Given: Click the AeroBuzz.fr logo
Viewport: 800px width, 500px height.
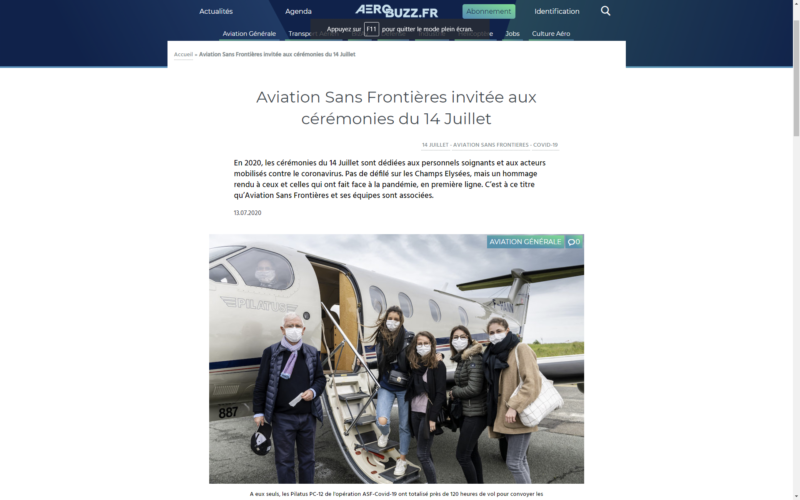Looking at the screenshot, I should (396, 11).
